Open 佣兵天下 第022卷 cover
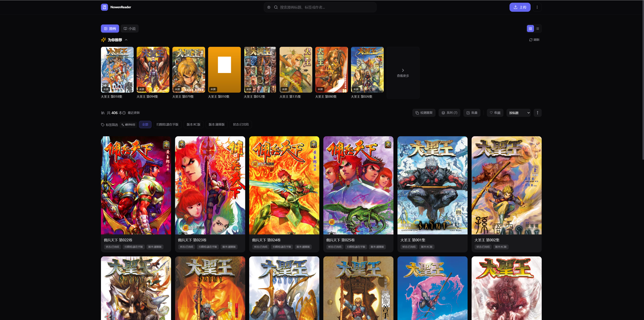Screen dimensions: 644x320 tap(136, 185)
